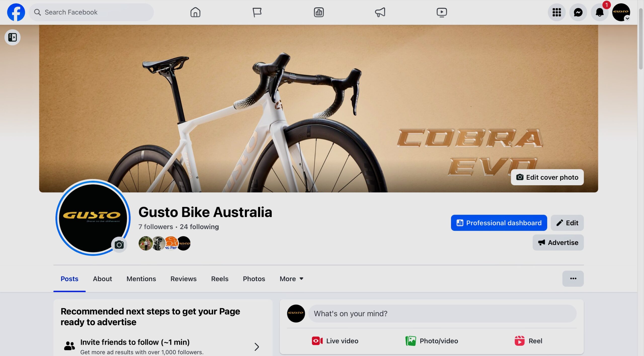Open the Facebook home icon
644x356 pixels.
pos(195,12)
